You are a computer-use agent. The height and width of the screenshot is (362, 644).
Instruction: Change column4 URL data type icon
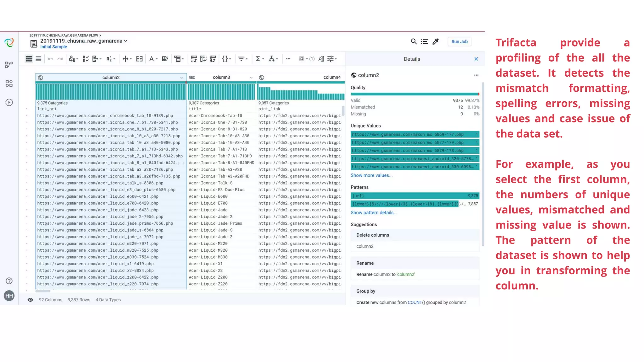point(262,78)
